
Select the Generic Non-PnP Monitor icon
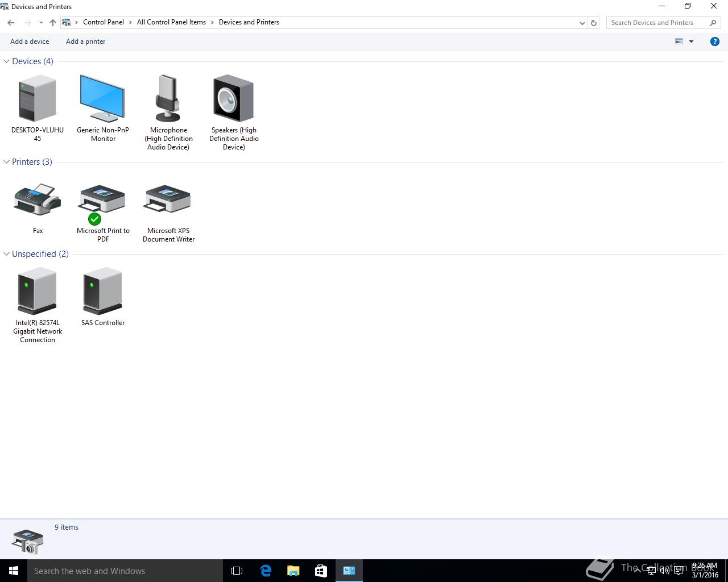[x=102, y=98]
